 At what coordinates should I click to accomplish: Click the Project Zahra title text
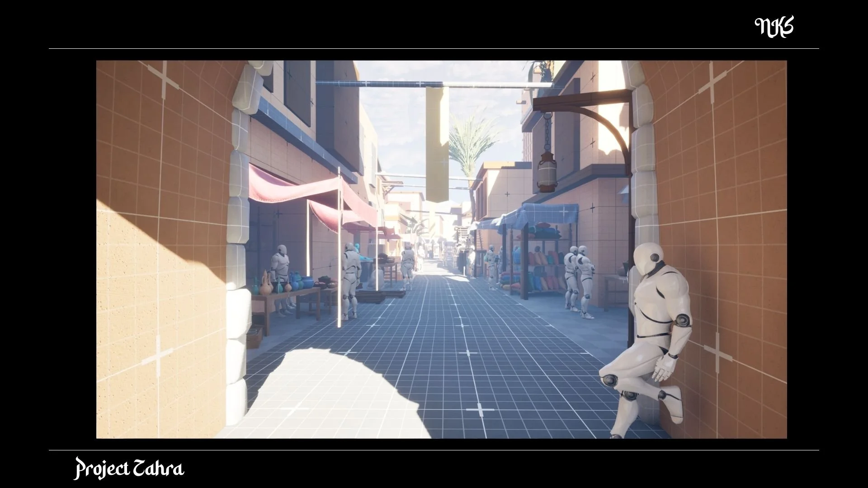129,469
